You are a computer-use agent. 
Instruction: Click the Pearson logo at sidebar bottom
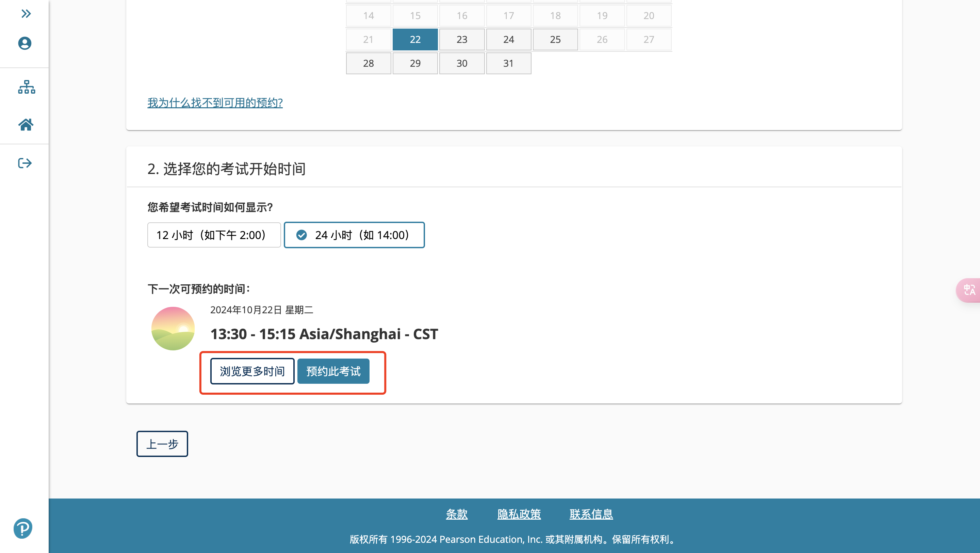23,528
